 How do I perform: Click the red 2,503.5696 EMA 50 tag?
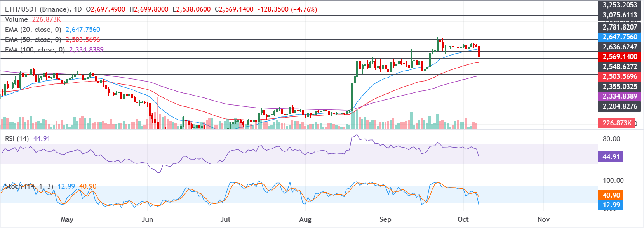pos(620,76)
